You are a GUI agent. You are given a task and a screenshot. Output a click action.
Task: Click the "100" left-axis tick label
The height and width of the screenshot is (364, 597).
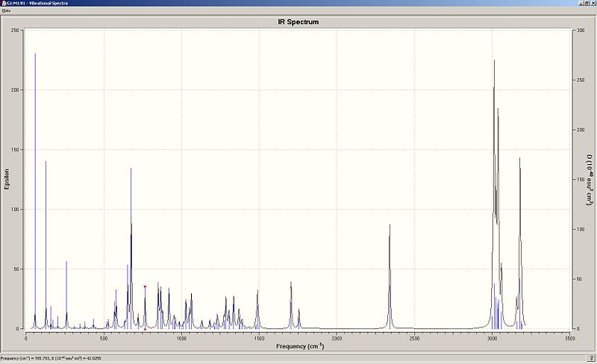coord(15,210)
